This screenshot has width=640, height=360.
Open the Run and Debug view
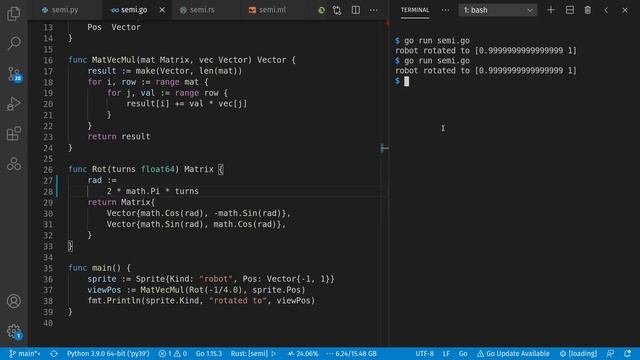13,104
